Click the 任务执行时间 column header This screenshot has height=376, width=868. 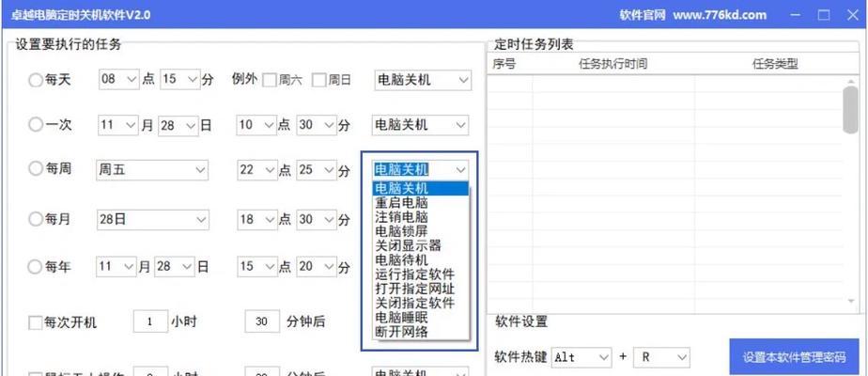[612, 64]
